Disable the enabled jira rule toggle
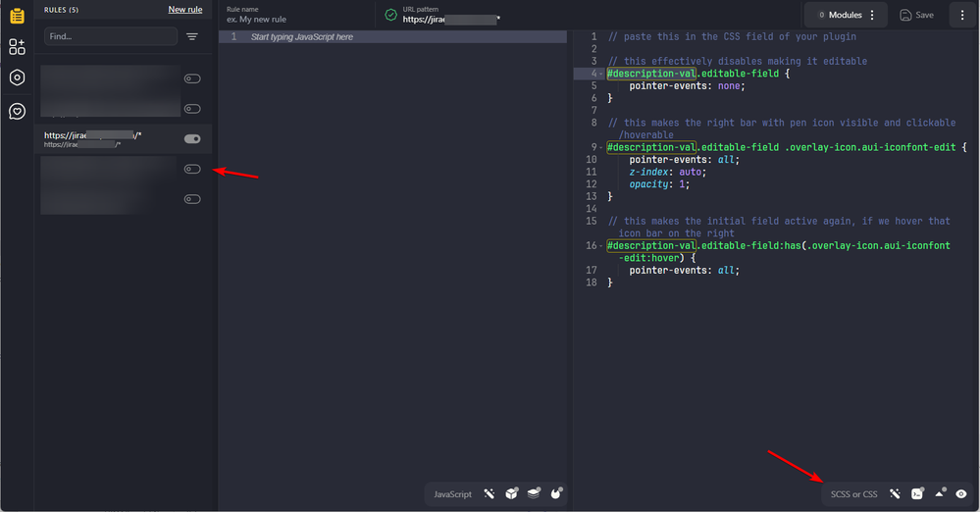Screen dimensions: 980x512 pos(192,138)
